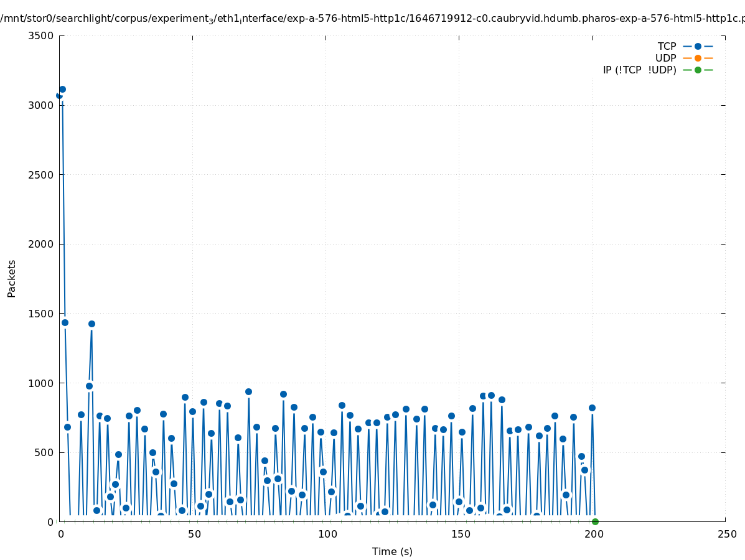Image resolution: width=745 pixels, height=560 pixels.
Task: Click the 3000 y-axis tick label
Action: pos(41,105)
